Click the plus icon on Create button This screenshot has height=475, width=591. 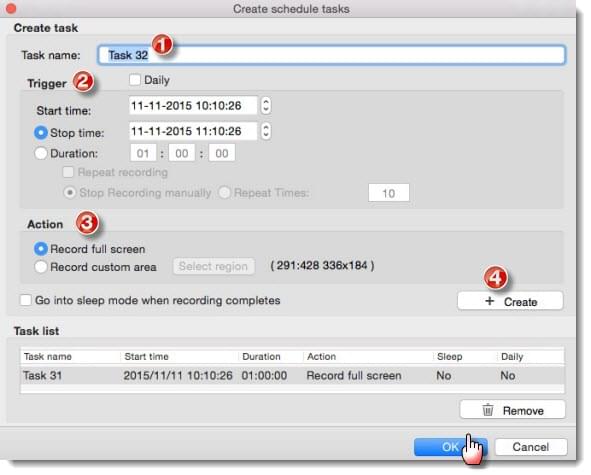pyautogui.click(x=489, y=301)
